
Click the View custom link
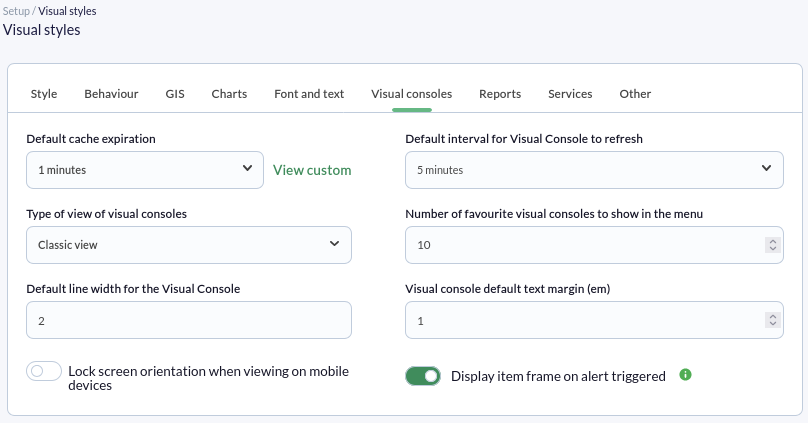coord(312,170)
